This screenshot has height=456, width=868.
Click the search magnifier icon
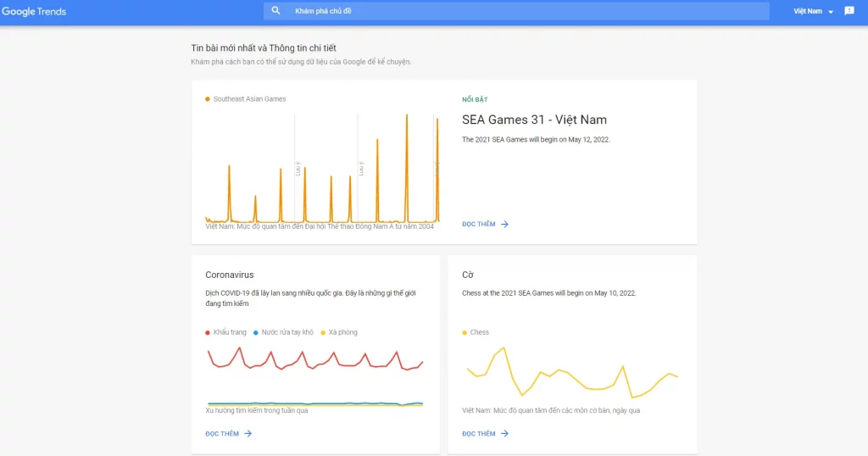tap(275, 10)
